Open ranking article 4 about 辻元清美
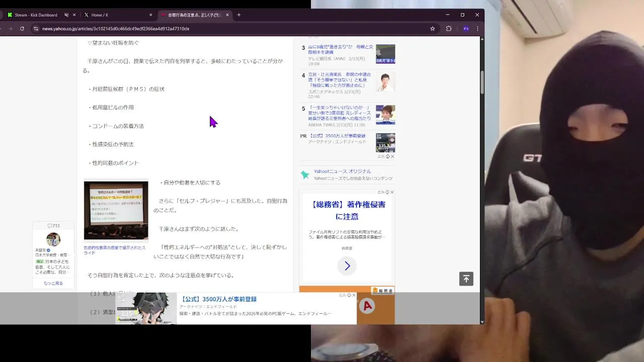The height and width of the screenshot is (362, 644). [340, 79]
